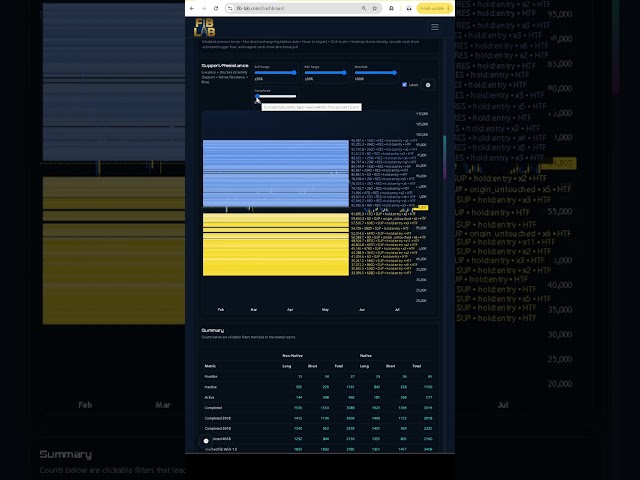Open the extension icon beside the address bar
Viewport: 640px width, 480px height.
click(391, 8)
